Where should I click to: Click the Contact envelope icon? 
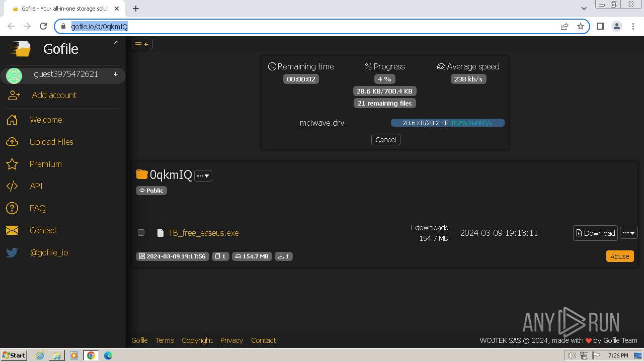pos(12,230)
